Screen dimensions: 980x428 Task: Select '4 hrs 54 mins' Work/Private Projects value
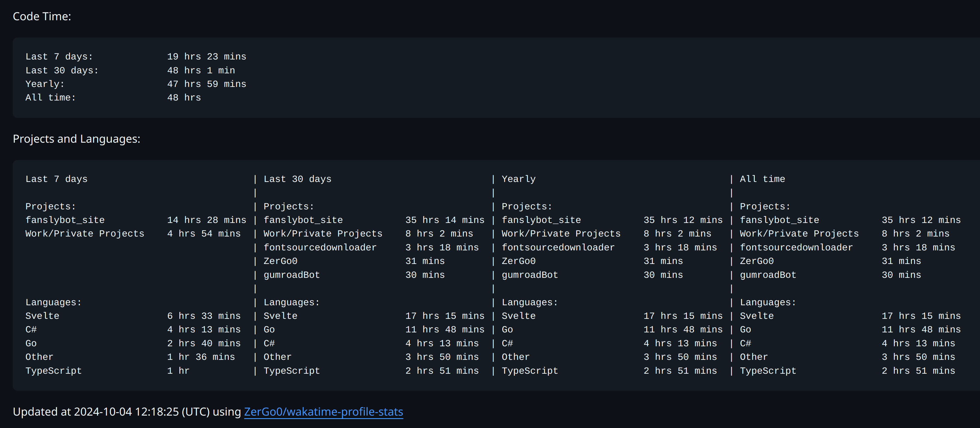204,234
